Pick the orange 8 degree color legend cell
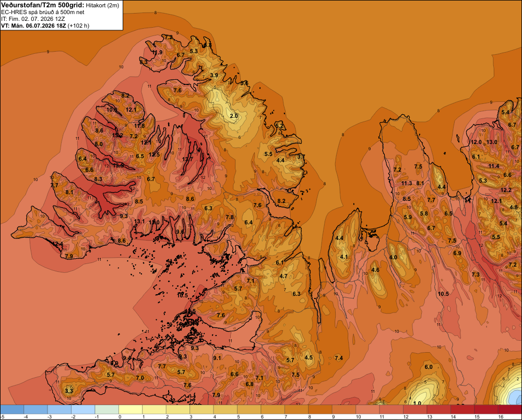Viewport: 522px width, 420px height. click(x=321, y=410)
